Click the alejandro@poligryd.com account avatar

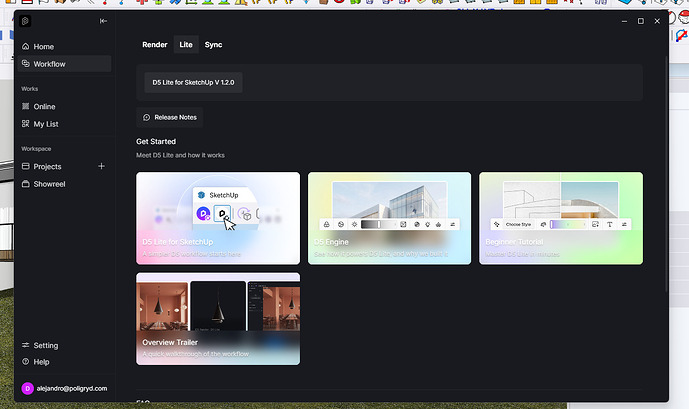27,388
